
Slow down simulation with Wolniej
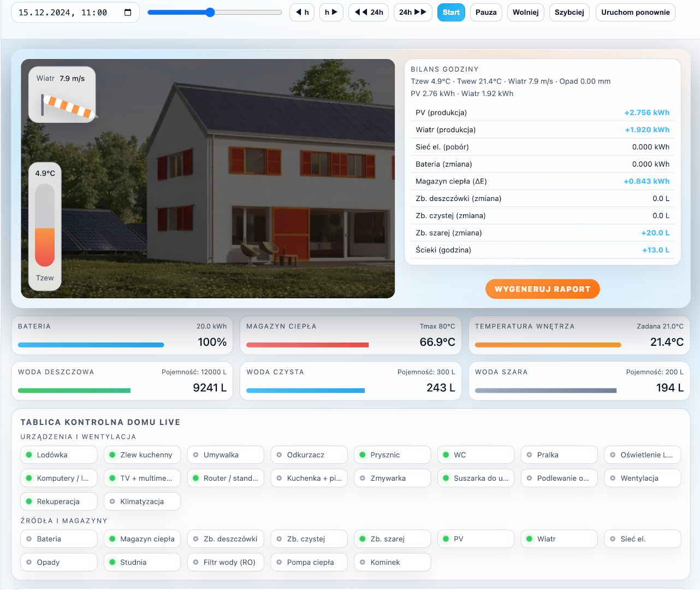coord(525,12)
